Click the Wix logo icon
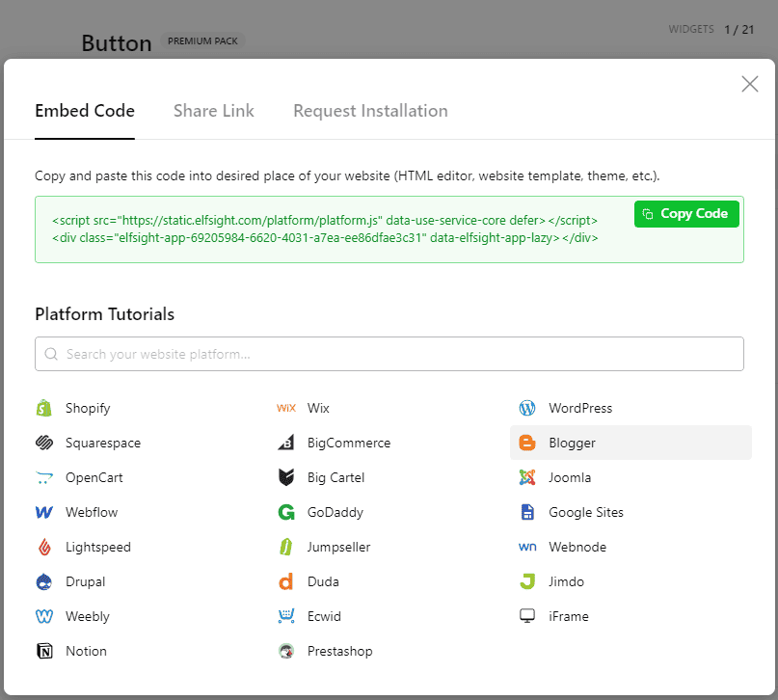 286,408
